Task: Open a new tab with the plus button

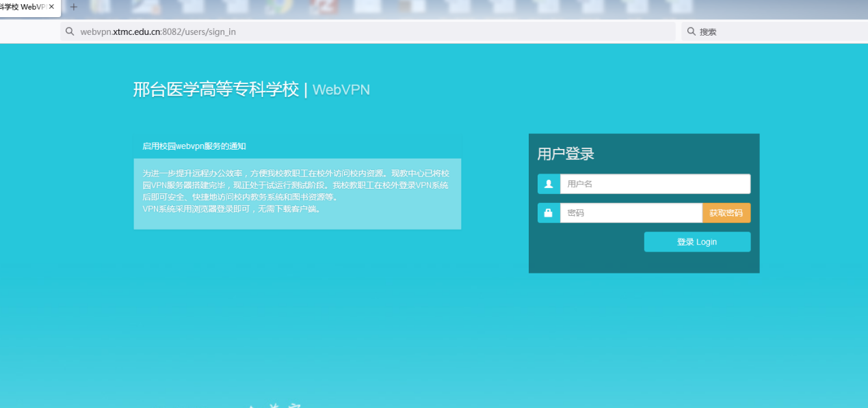Action: [x=73, y=8]
